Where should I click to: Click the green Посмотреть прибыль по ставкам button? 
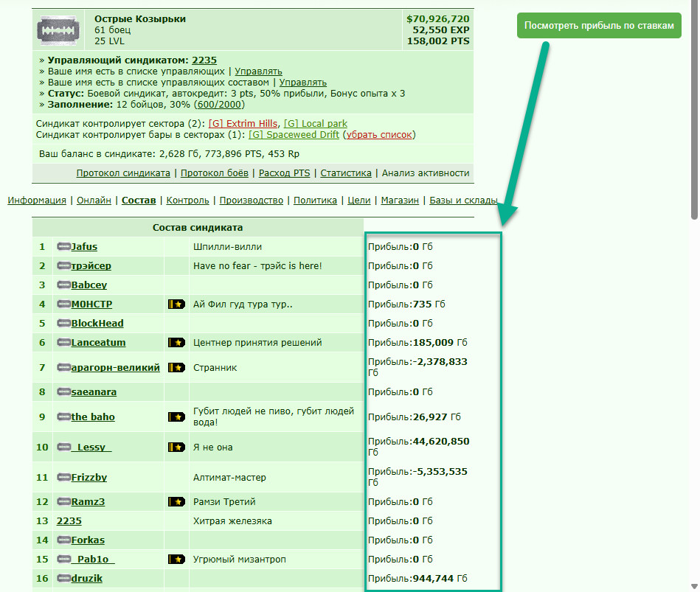pyautogui.click(x=599, y=25)
